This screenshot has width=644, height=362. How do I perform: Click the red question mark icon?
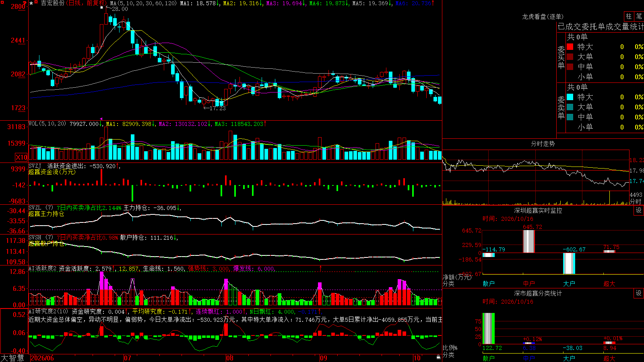point(25,3)
